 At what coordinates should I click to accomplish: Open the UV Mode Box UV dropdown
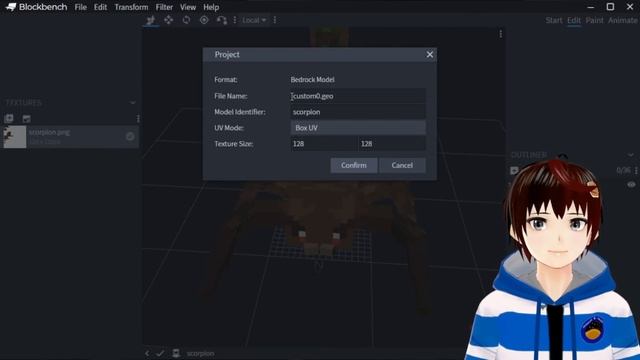click(x=358, y=128)
